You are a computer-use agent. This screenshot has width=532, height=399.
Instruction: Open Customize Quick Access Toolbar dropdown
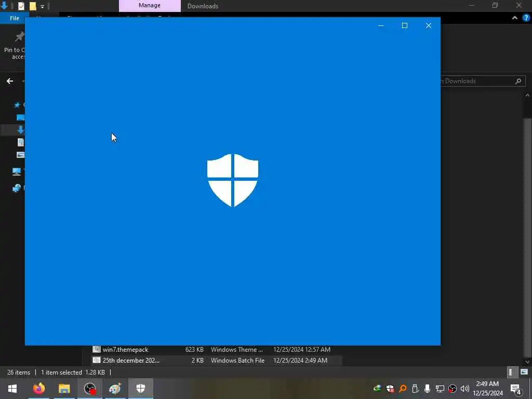43,6
